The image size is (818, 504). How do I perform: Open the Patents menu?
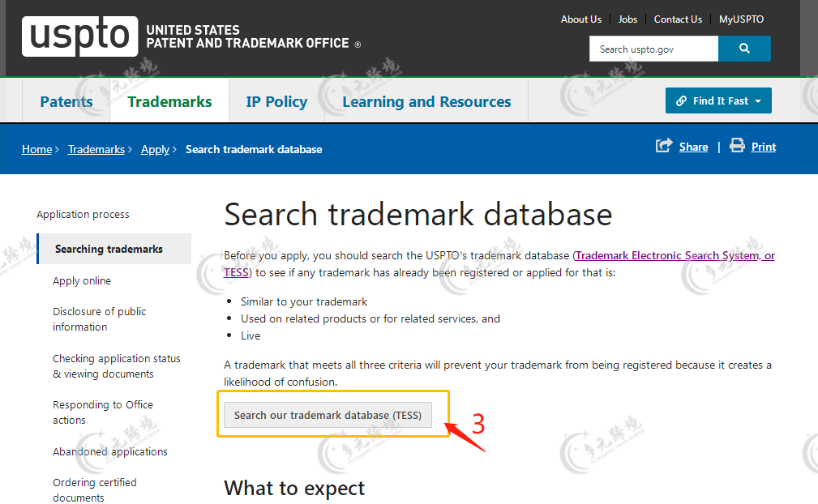pos(66,101)
